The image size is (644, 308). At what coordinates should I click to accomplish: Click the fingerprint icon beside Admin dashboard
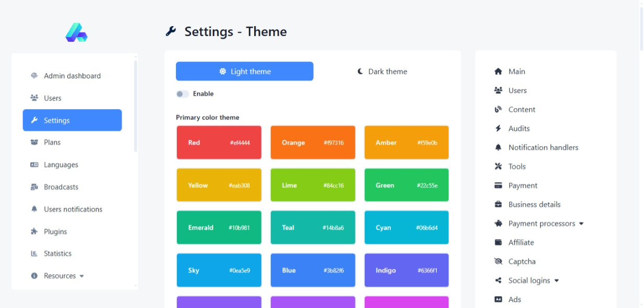pyautogui.click(x=34, y=76)
